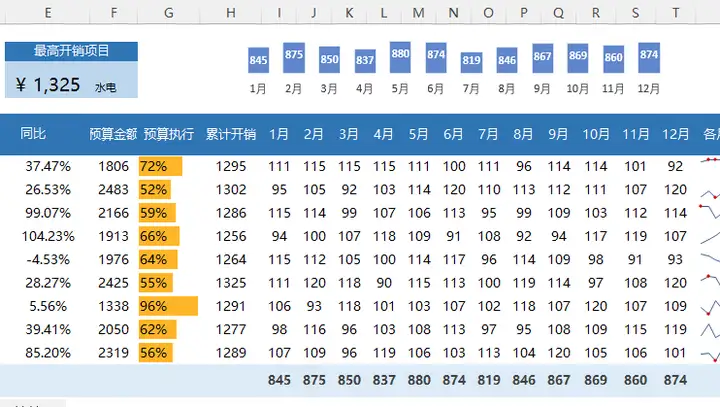Select the -4.53% year-over-year cell
The width and height of the screenshot is (720, 407).
click(x=49, y=260)
